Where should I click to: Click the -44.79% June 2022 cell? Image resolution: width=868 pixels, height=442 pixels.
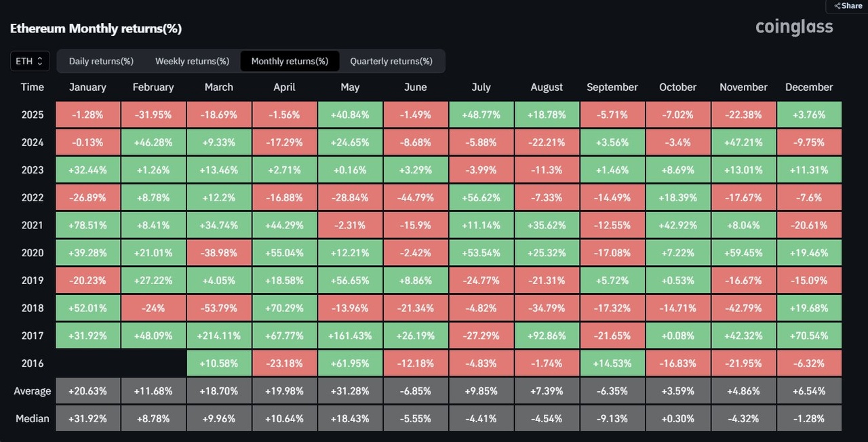[x=415, y=197]
